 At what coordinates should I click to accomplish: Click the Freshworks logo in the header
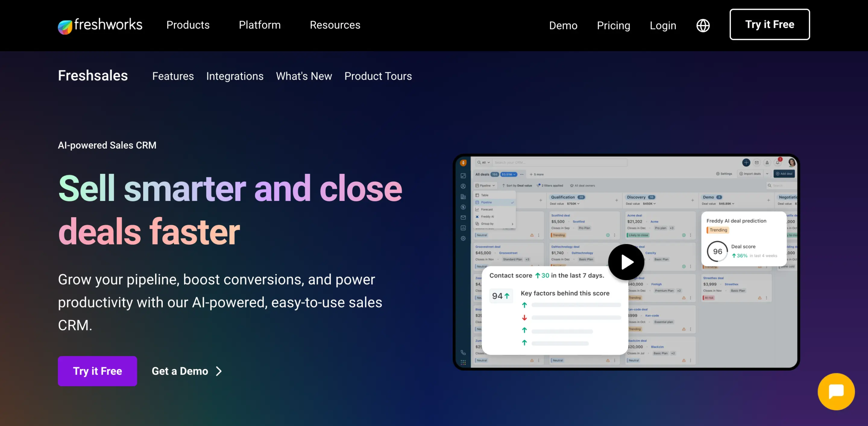[x=100, y=25]
